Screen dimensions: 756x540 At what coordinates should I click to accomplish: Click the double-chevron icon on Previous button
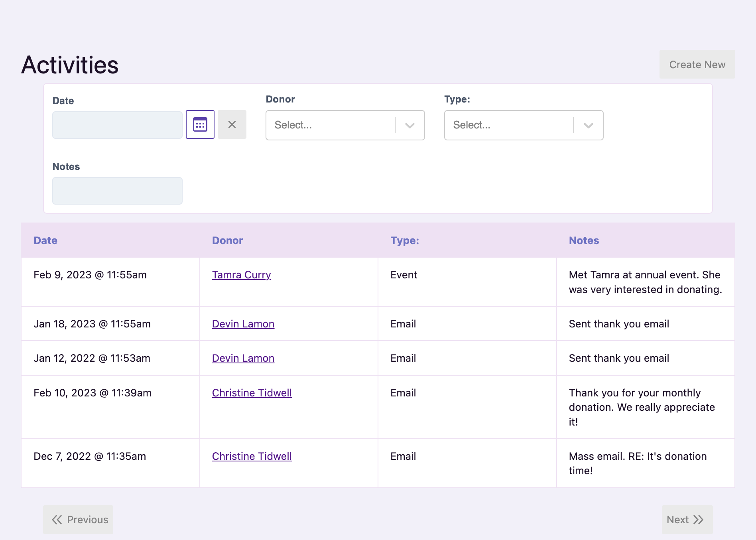(57, 519)
